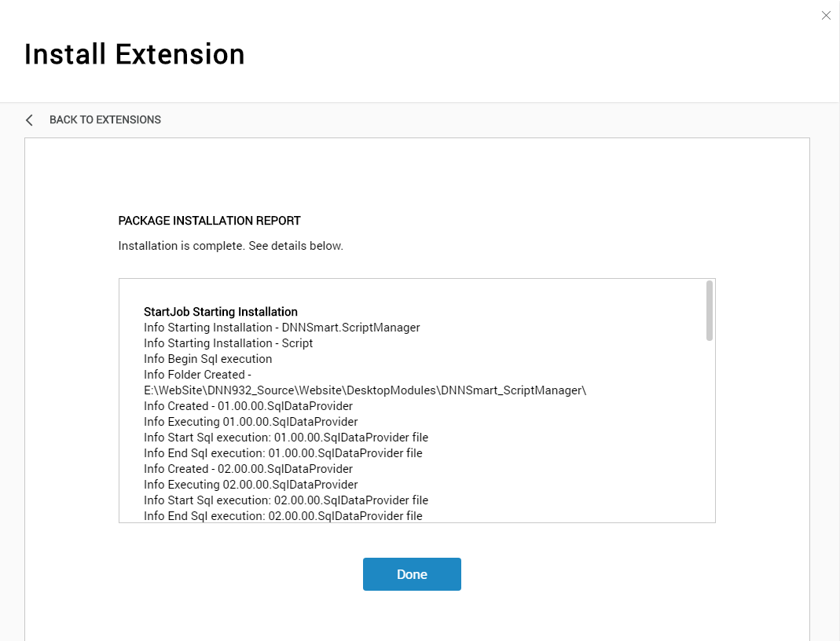Click the 'Info Begin Sql execution' line
Screen dimensions: 840x641
click(x=208, y=359)
